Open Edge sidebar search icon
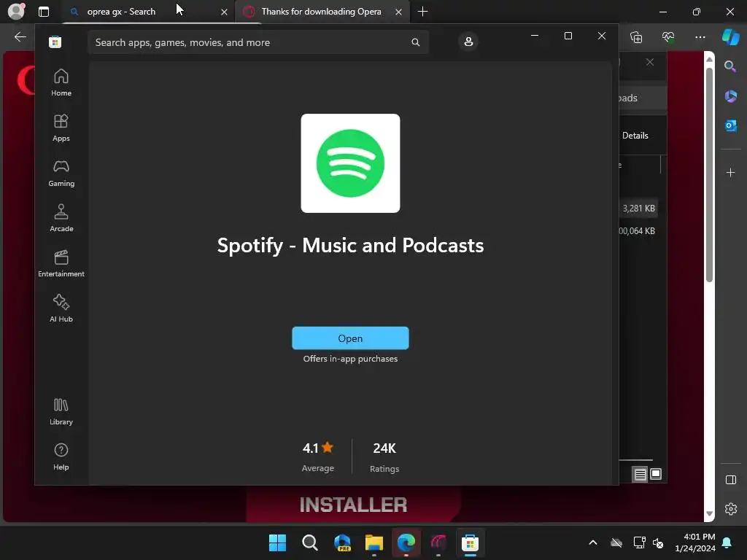747x560 pixels. coord(730,66)
